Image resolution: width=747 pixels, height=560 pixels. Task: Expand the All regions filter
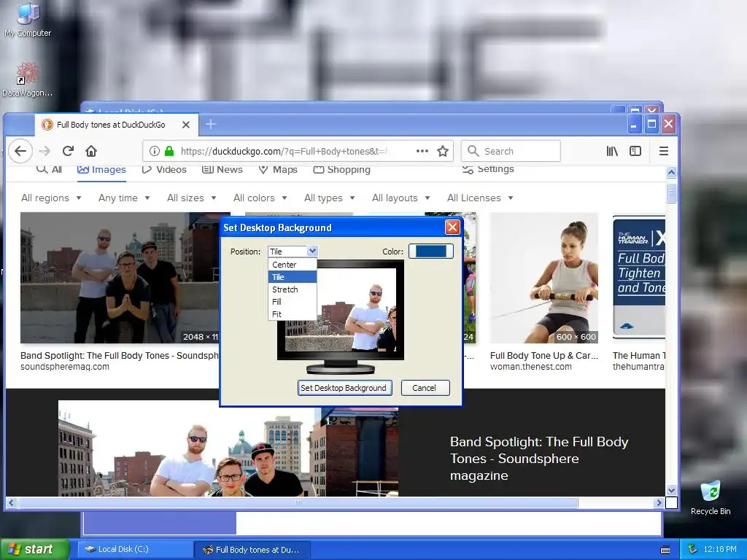point(51,198)
